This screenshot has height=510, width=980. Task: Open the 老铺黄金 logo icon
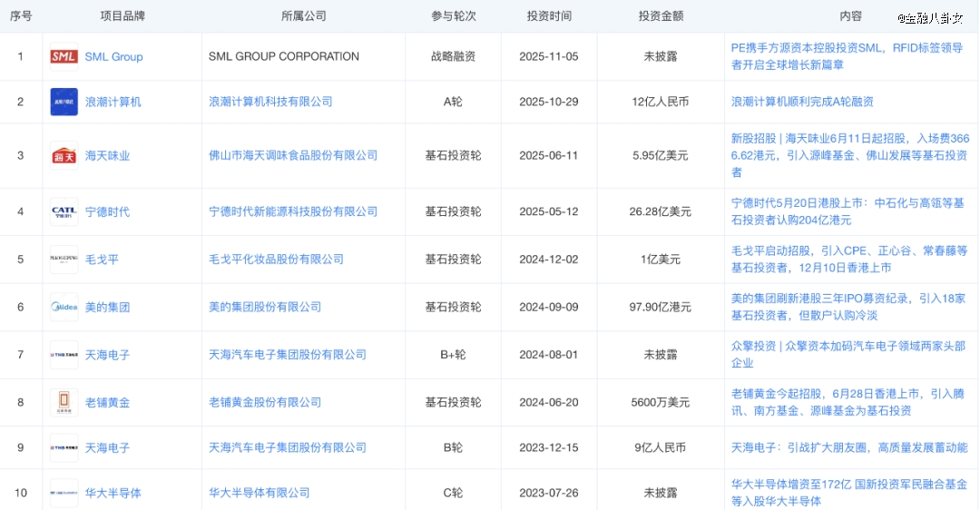click(x=64, y=402)
